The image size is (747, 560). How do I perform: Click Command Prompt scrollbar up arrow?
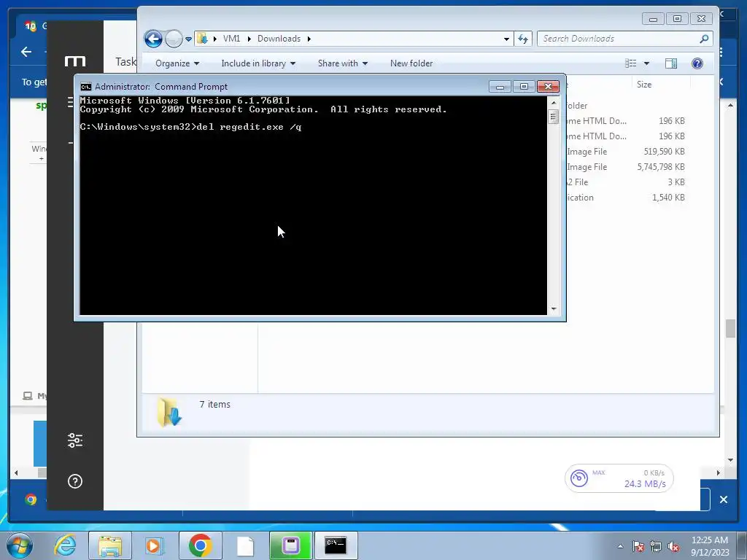pos(553,102)
